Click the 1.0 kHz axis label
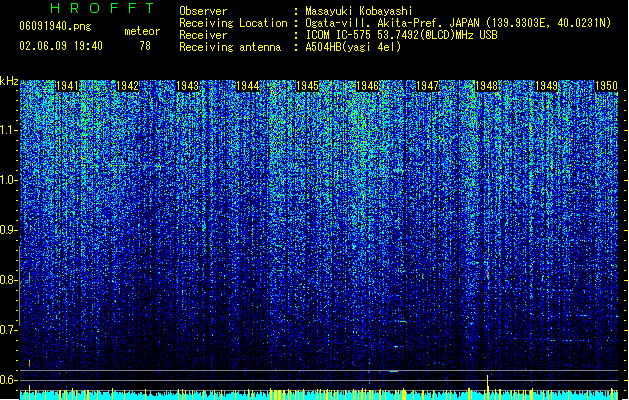Image resolution: width=629 pixels, height=400 pixels. pyautogui.click(x=9, y=180)
